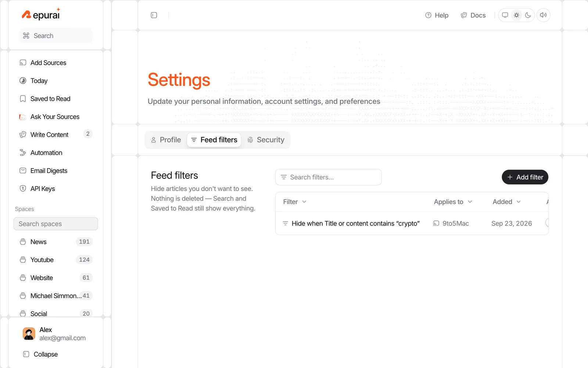Toggle sidebar panel icon in top bar
Screen dimensions: 588x368
[154, 15]
